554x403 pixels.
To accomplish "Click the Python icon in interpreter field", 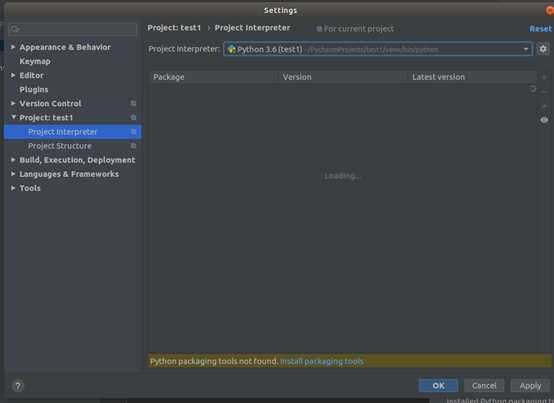I will 231,49.
